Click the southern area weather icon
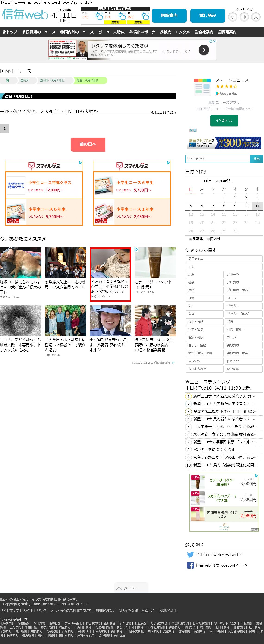Viewport: 264px width, 644px height. [x=145, y=16]
